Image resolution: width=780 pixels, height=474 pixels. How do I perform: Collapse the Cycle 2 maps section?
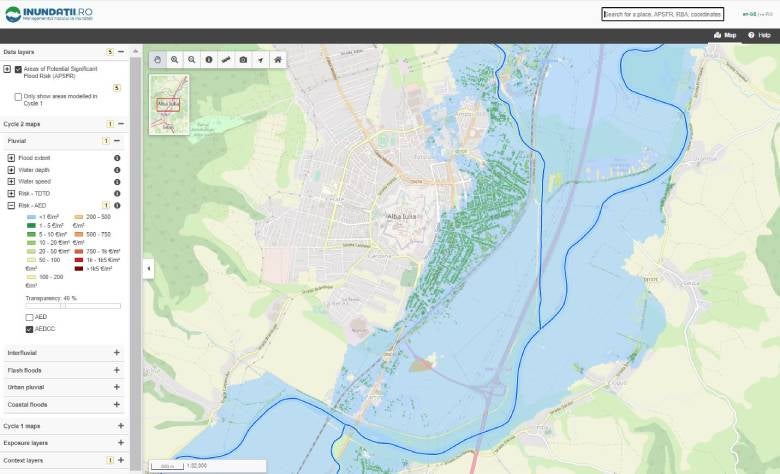point(121,124)
